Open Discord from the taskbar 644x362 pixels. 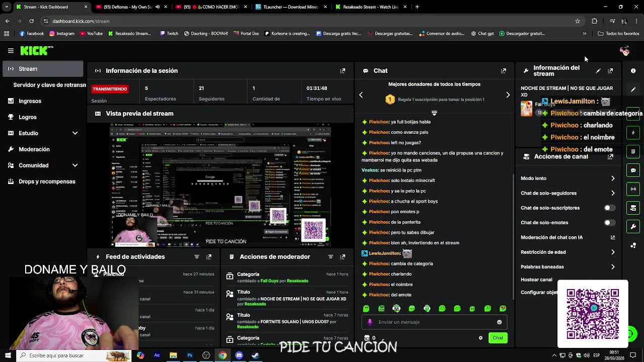click(x=239, y=355)
